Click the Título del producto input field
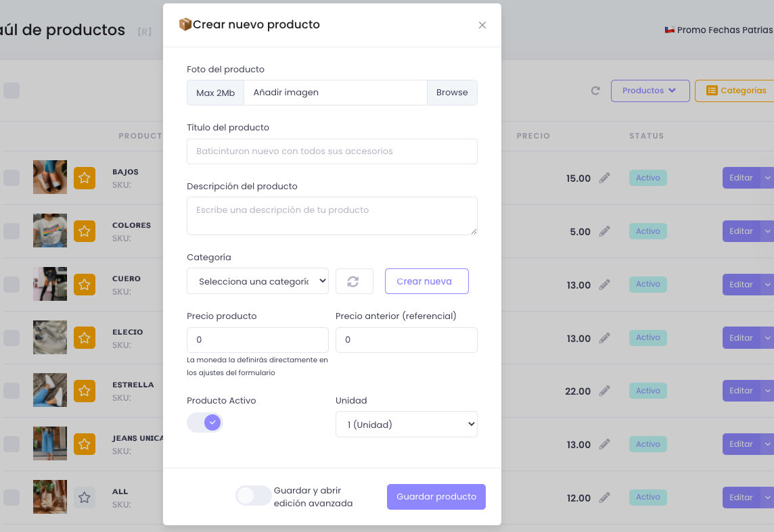This screenshot has height=532, width=774. click(x=332, y=151)
